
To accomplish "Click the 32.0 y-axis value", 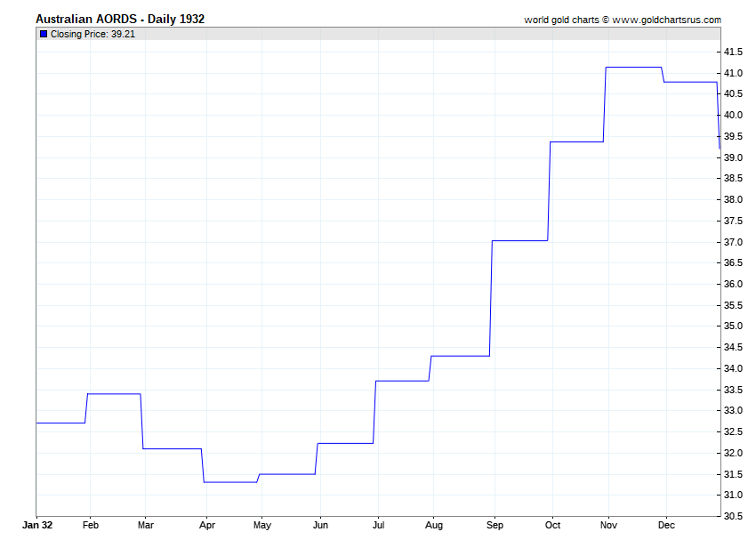I will 733,453.
